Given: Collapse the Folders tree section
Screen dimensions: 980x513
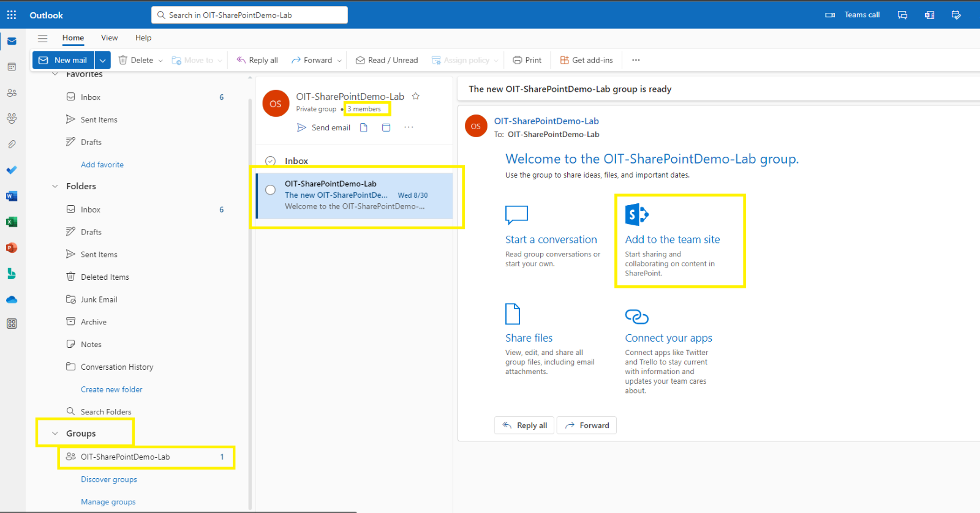Looking at the screenshot, I should coord(55,186).
